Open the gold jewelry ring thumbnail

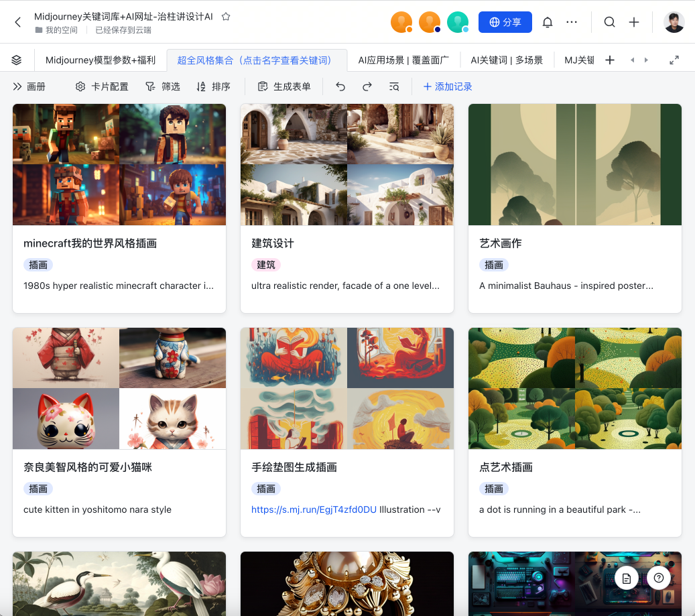click(x=347, y=584)
